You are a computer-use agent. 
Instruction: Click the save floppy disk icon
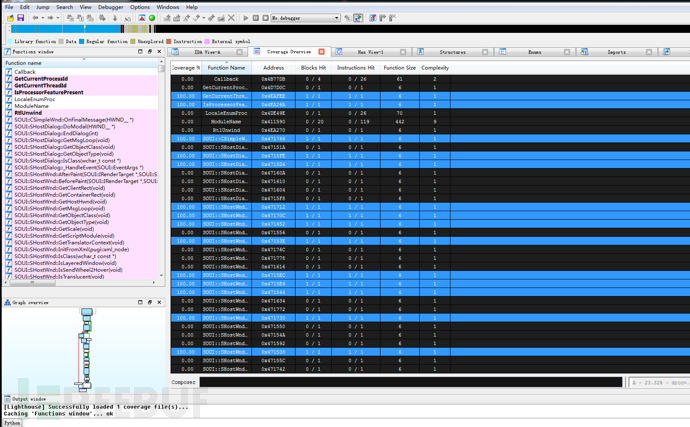(19, 18)
